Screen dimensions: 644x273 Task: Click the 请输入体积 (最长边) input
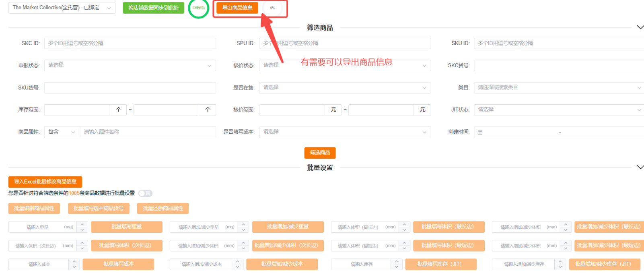click(365, 227)
